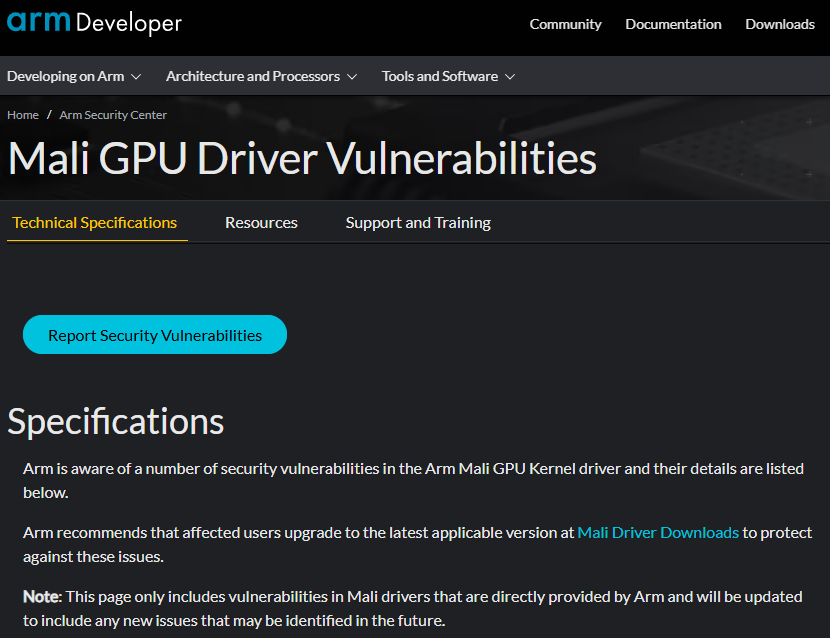Click the bold Note label

pos(42,597)
